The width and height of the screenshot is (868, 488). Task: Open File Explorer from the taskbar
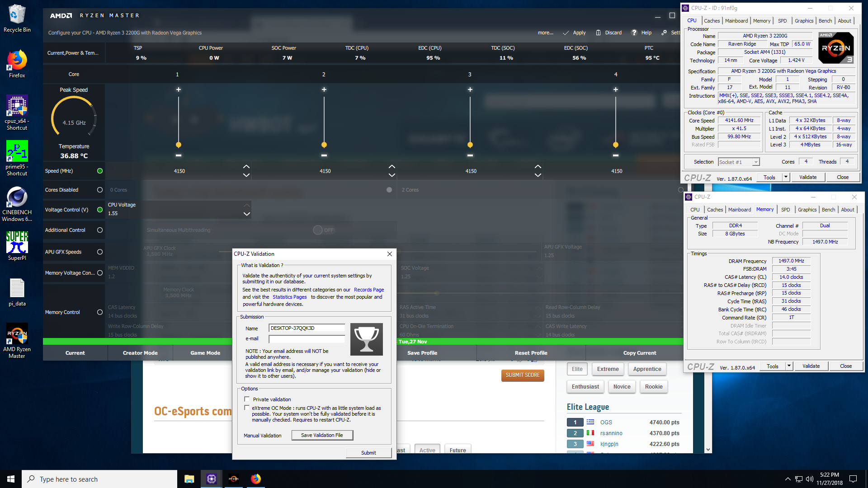pos(189,479)
